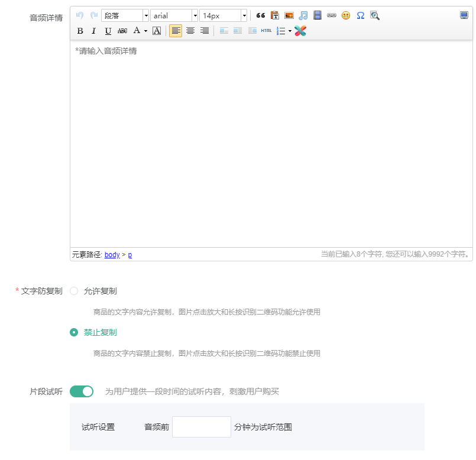Align text right
The height and width of the screenshot is (460, 476).
(205, 31)
